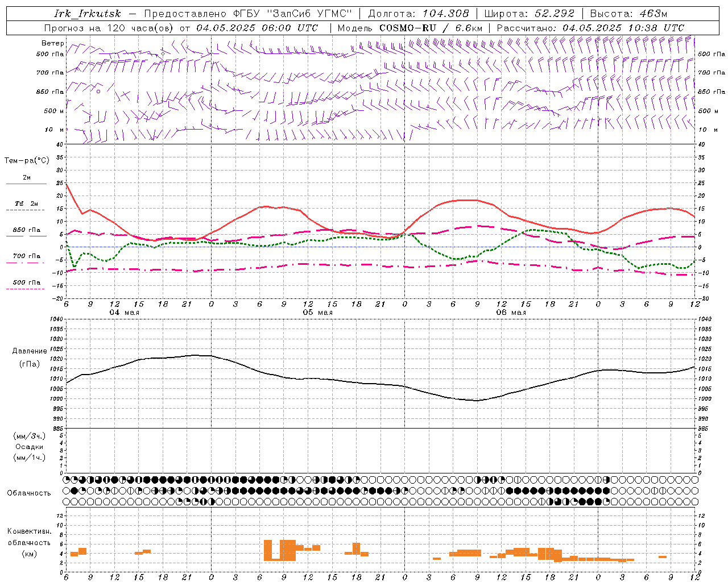Select the forecast start time 04.05.2025 06:00 UTC

click(x=257, y=28)
